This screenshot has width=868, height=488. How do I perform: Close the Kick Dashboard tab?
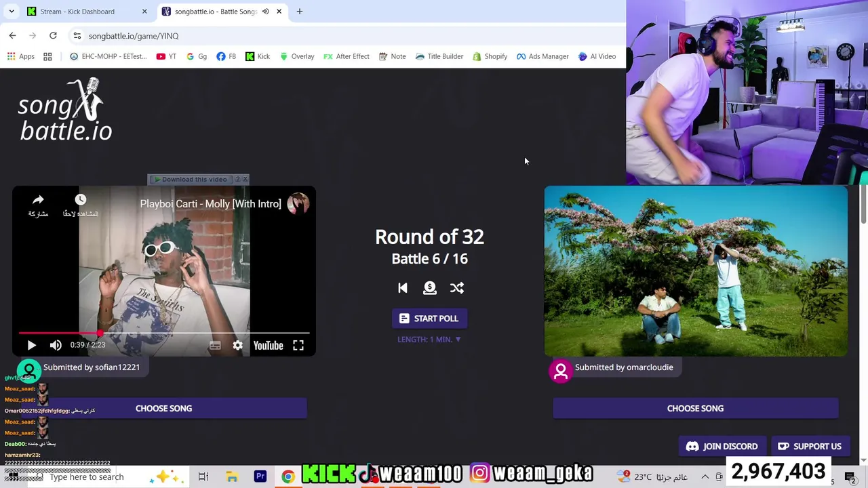[144, 12]
